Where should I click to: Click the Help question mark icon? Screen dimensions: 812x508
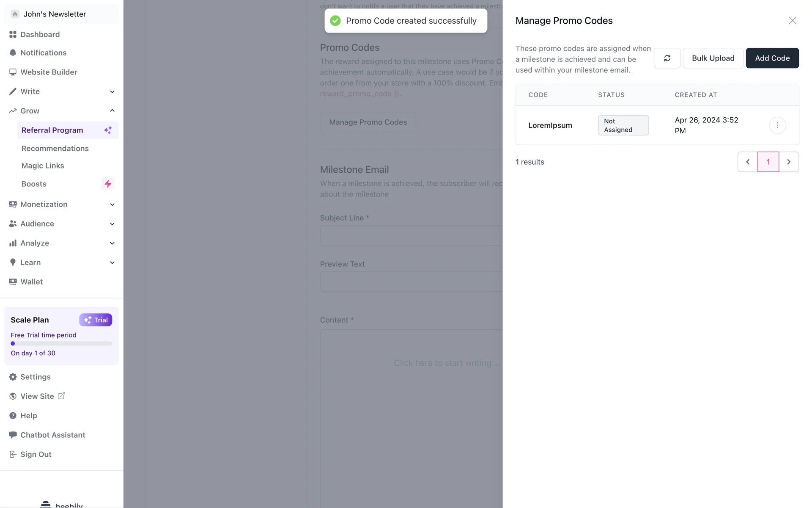(13, 416)
